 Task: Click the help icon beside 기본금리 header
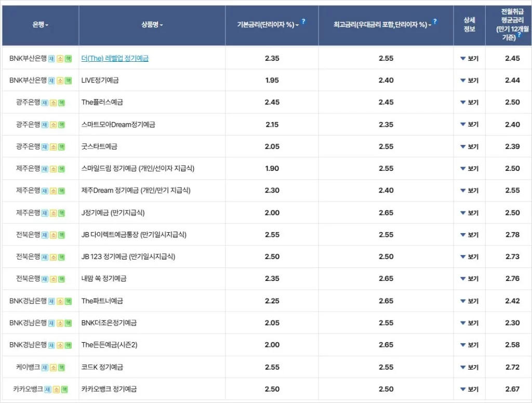304,21
